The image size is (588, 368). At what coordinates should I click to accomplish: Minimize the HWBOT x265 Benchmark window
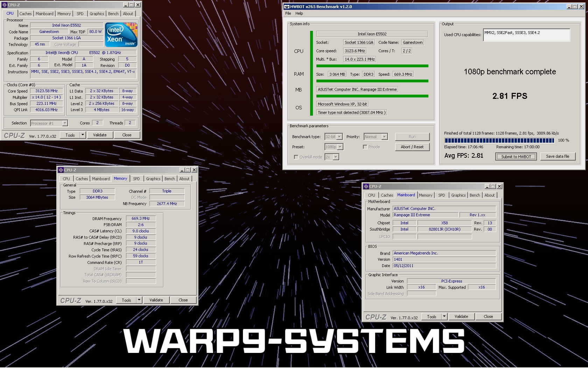tap(569, 7)
